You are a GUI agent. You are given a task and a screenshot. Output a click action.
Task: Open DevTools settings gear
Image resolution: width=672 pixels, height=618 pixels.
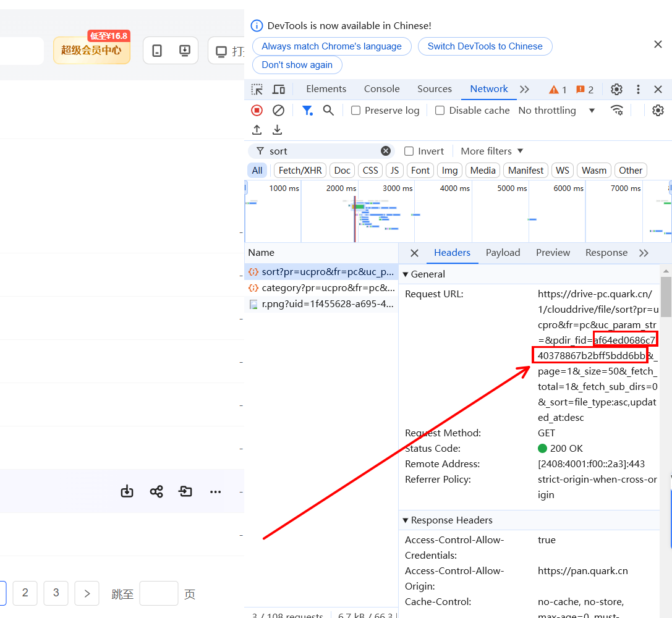tap(616, 90)
